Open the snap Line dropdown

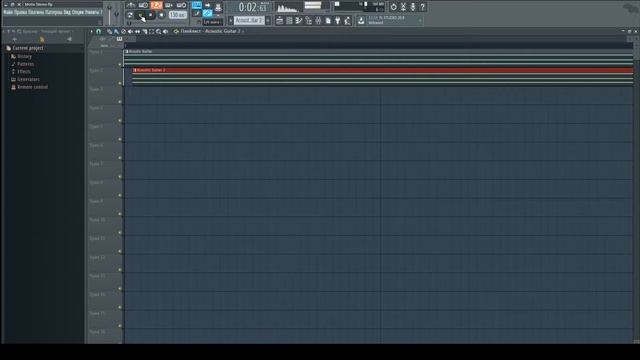click(213, 22)
